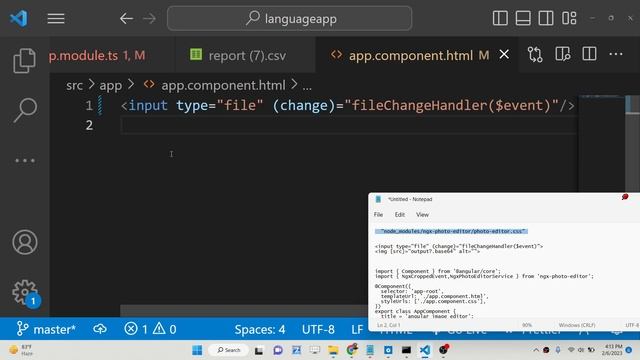This screenshot has height=360, width=640.
Task: Show hidden system tray icons chevron
Action: pos(536,350)
